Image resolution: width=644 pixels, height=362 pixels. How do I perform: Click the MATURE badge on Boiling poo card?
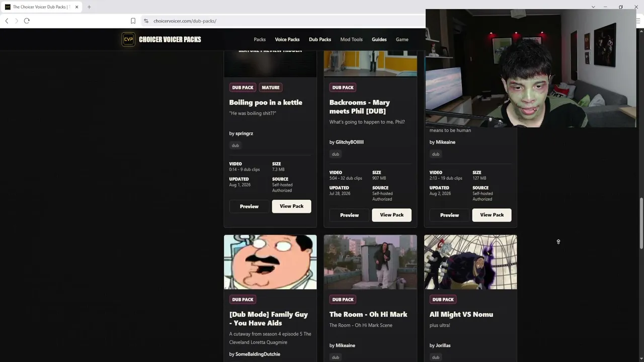point(271,87)
